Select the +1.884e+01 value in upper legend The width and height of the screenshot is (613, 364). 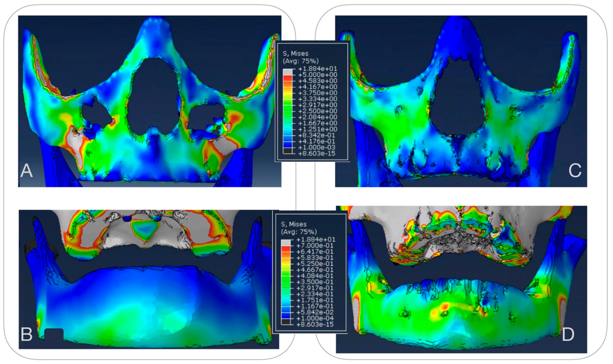pyautogui.click(x=317, y=69)
